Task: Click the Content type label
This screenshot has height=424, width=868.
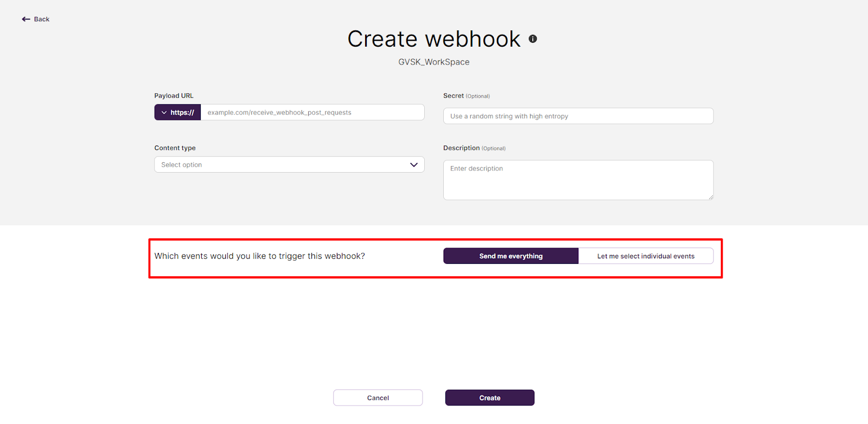Action: [x=175, y=148]
